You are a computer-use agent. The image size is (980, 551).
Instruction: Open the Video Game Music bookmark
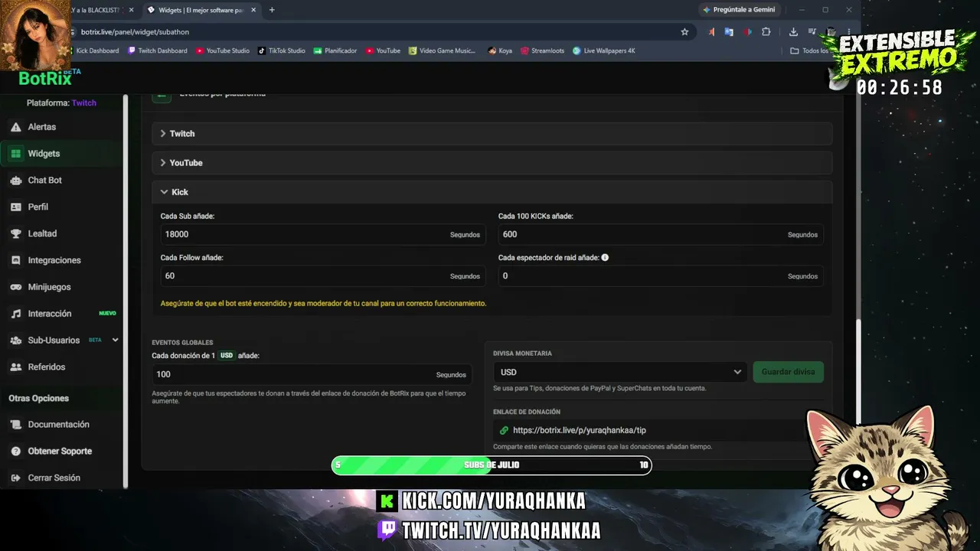442,51
